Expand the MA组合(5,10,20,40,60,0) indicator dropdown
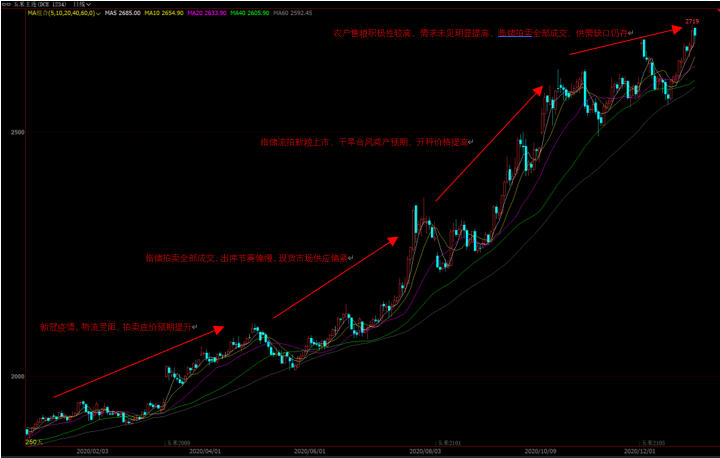This screenshot has height=458, width=720. click(x=64, y=13)
